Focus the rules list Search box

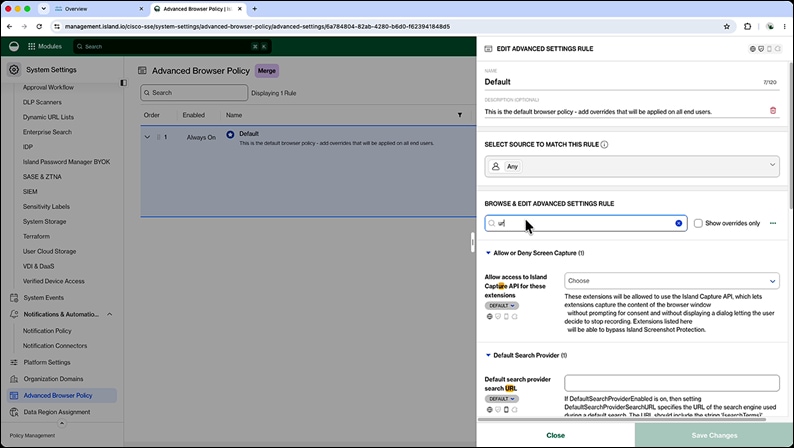pos(194,93)
